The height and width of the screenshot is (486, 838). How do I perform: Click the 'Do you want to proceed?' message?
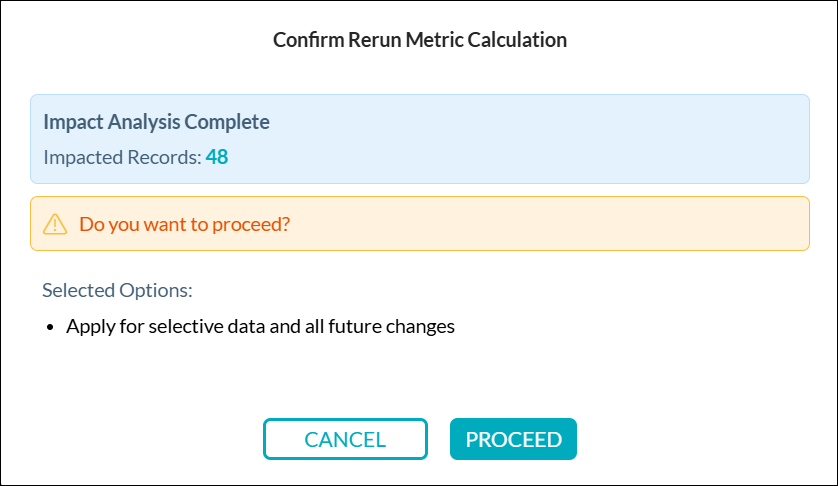185,224
